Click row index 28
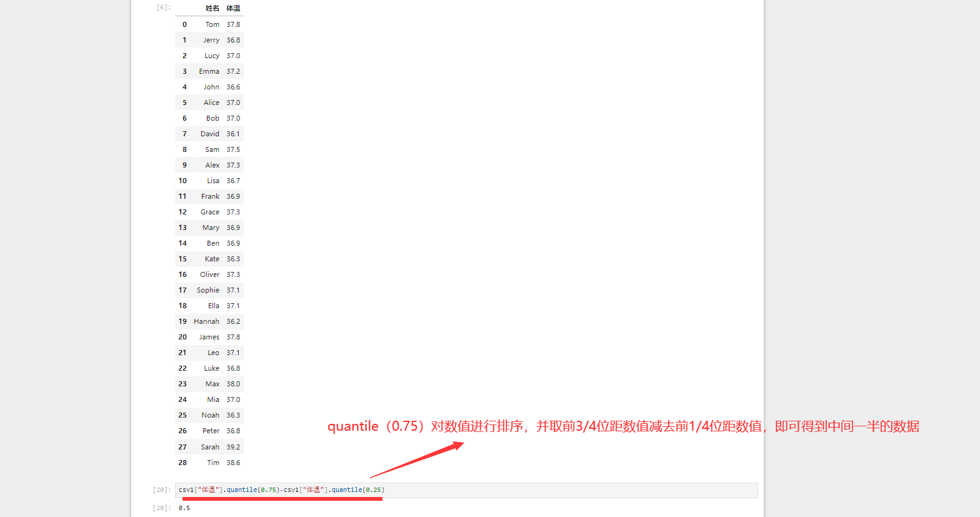Screen dimensions: 980x517 [x=182, y=463]
